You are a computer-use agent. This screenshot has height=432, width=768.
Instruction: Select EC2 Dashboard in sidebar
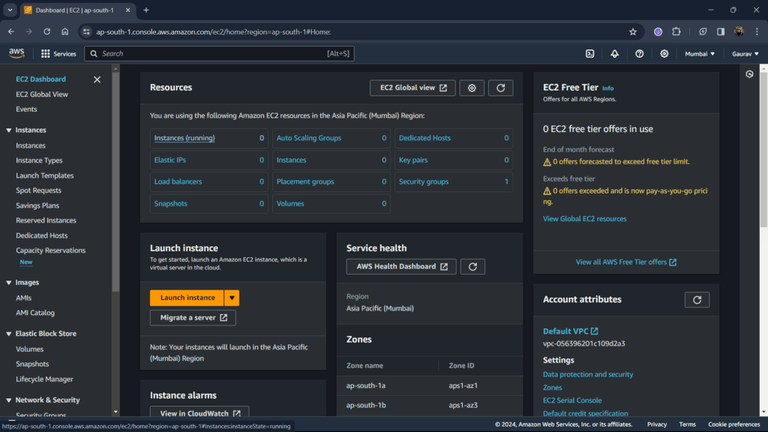click(x=41, y=79)
